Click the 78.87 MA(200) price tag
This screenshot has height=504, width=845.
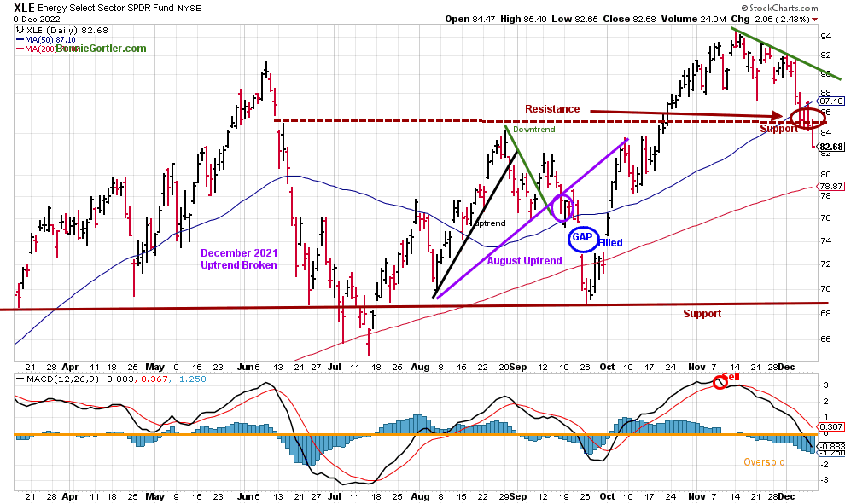click(830, 186)
